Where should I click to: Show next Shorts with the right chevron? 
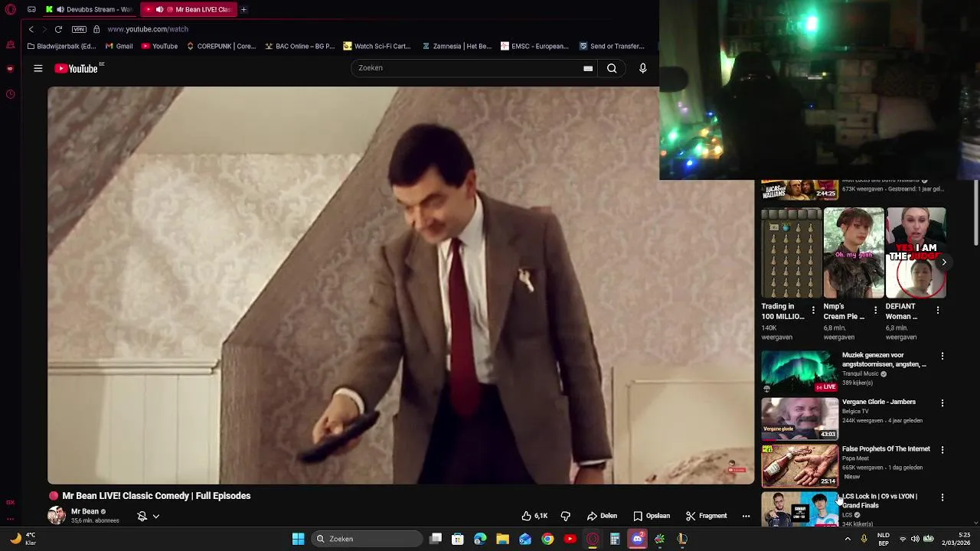coord(944,262)
